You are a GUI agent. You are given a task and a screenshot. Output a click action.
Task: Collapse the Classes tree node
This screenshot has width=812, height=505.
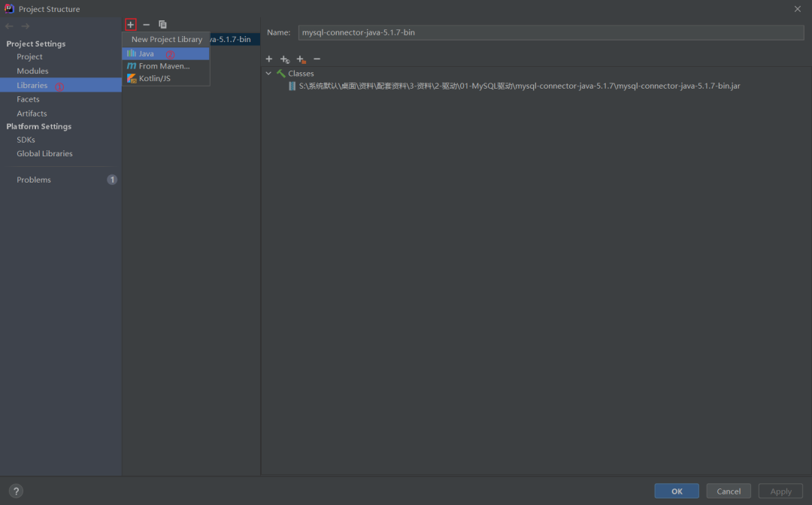[x=268, y=74]
